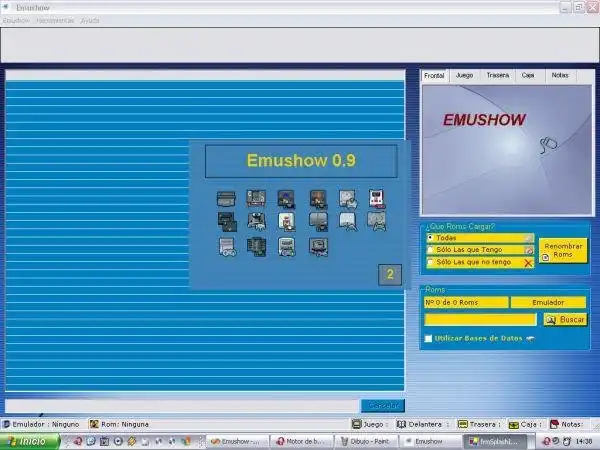Click the Juego icon in status bar
Screen dimensions: 600x450
357,424
